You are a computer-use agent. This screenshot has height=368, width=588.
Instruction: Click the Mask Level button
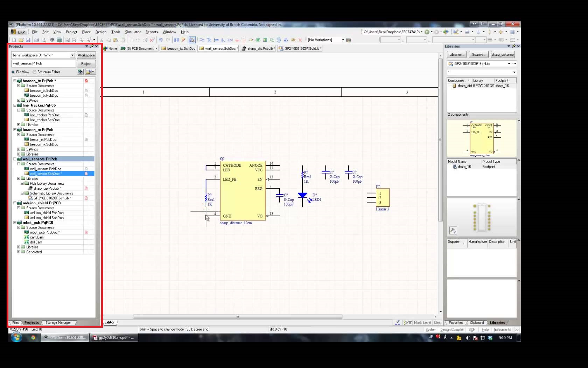422,322
